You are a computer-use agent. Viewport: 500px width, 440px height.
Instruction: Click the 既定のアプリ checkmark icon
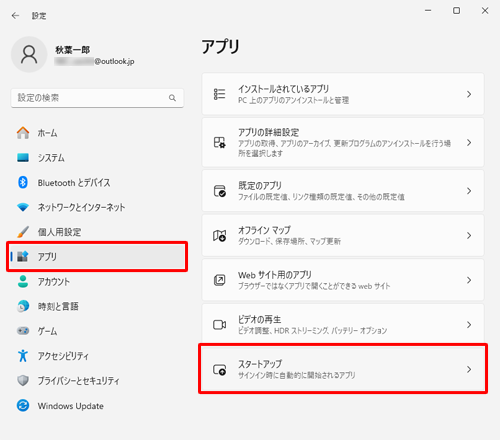(219, 191)
